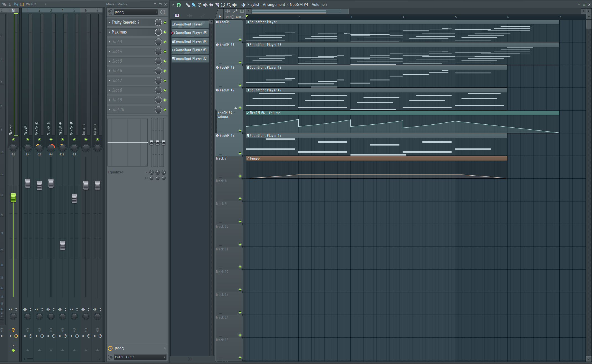Open the Playlist - Arrangement breadcrumb menu
Screen dimensions: 592x364
point(266,4)
